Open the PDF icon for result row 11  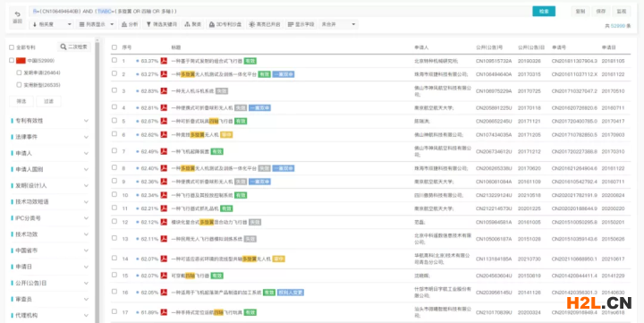tap(164, 208)
